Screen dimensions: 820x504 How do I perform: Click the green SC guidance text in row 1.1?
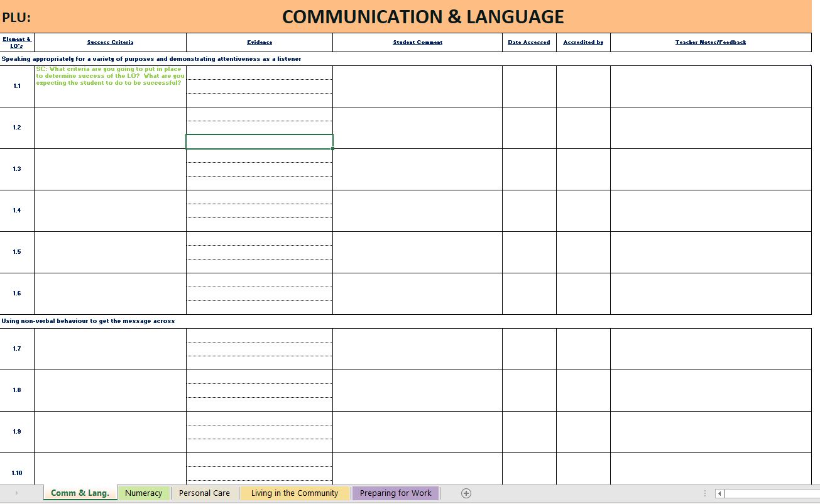[x=110, y=76]
